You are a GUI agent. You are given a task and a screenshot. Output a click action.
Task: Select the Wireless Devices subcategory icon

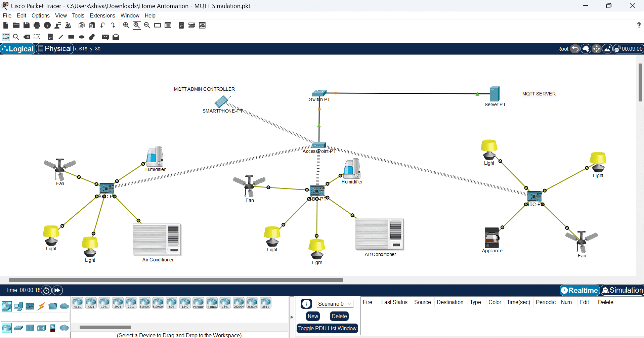(41, 328)
